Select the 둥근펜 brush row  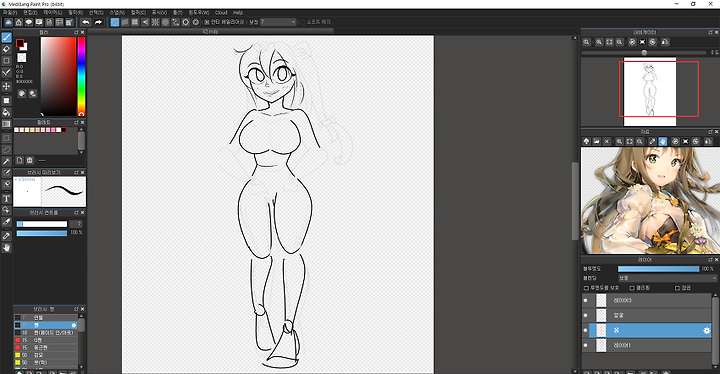tap(46, 347)
